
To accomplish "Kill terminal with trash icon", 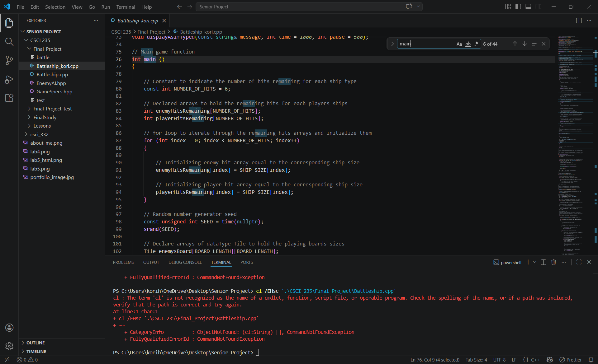I will 553,262.
